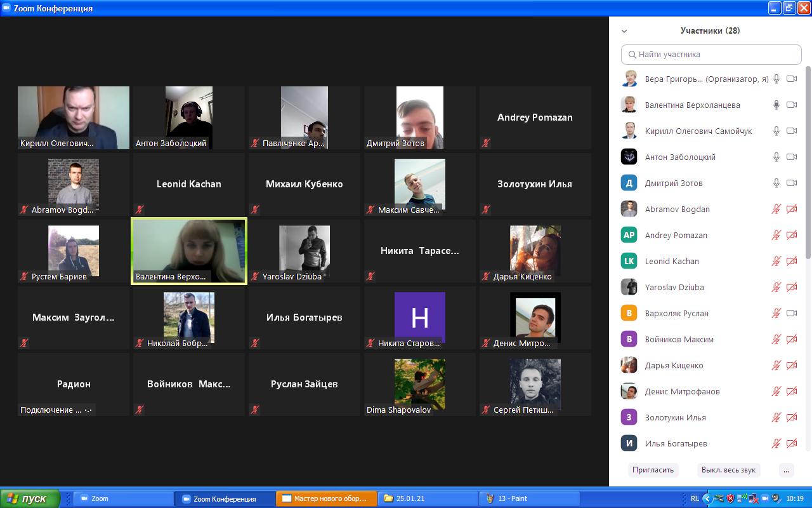Click camera icon in Вархоляк Руслан list row
812x508 pixels.
coord(792,313)
